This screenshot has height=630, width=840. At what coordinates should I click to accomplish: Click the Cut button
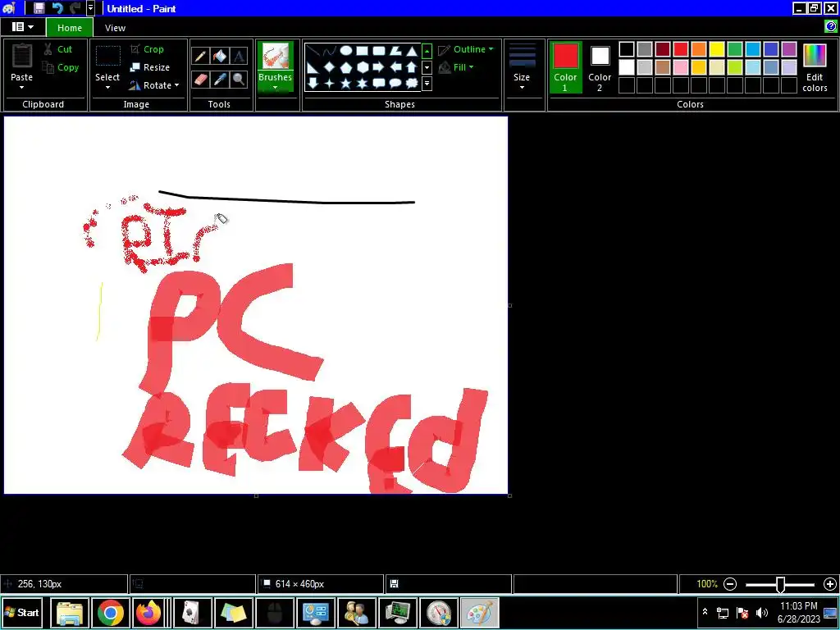pos(58,49)
